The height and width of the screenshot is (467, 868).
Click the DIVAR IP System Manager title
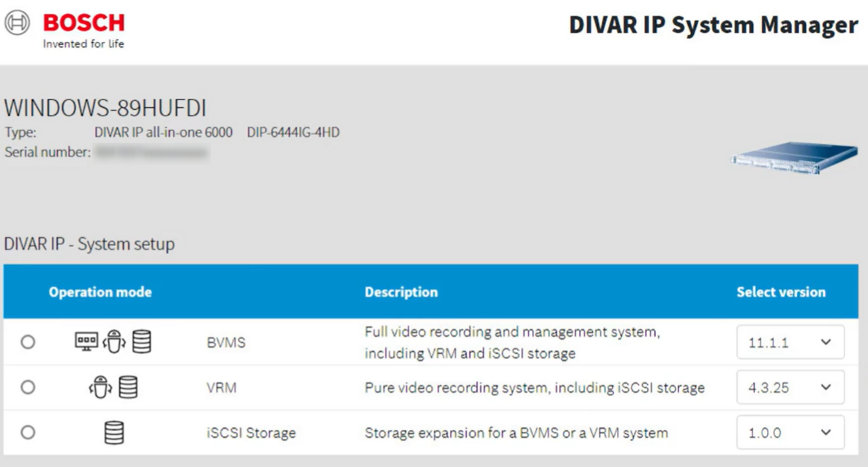pos(713,25)
